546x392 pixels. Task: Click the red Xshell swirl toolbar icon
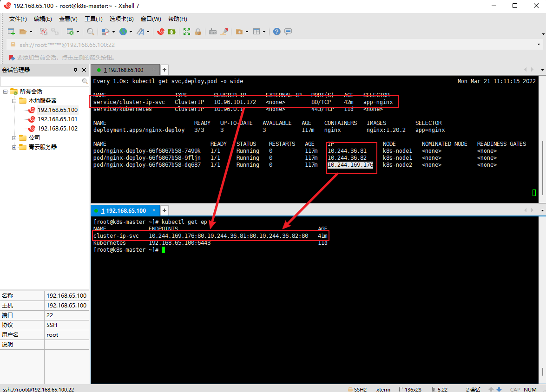160,32
